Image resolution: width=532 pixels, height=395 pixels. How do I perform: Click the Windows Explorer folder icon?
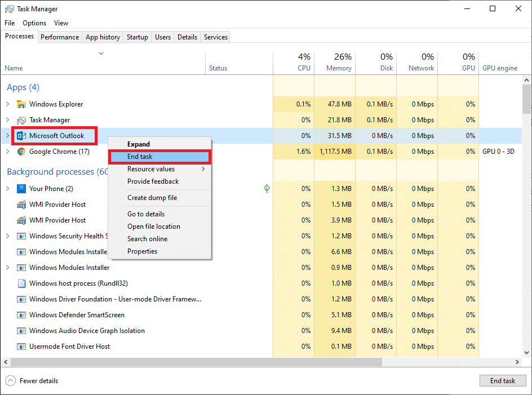click(x=21, y=104)
